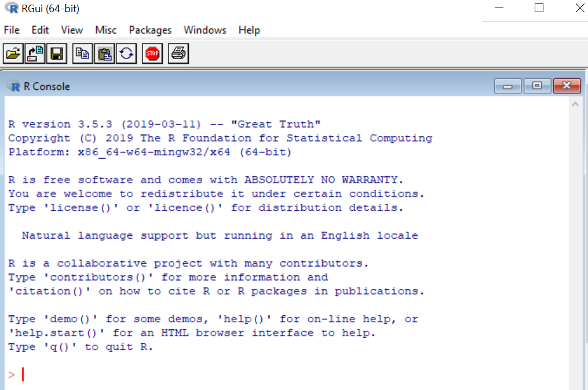Open the View menu
Screen dimensions: 588x390
(x=72, y=30)
